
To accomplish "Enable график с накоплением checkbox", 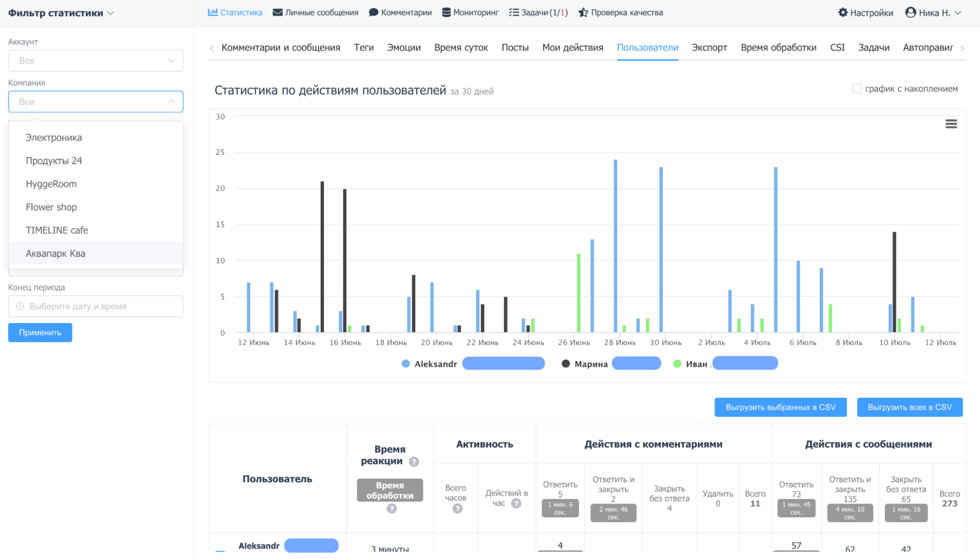I will click(857, 89).
